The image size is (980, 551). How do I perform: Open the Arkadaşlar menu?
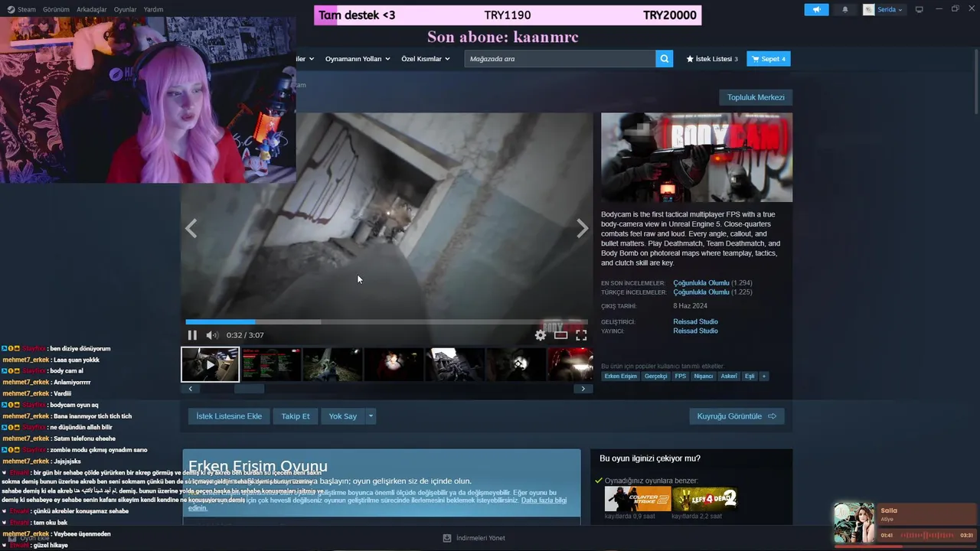tap(92, 9)
